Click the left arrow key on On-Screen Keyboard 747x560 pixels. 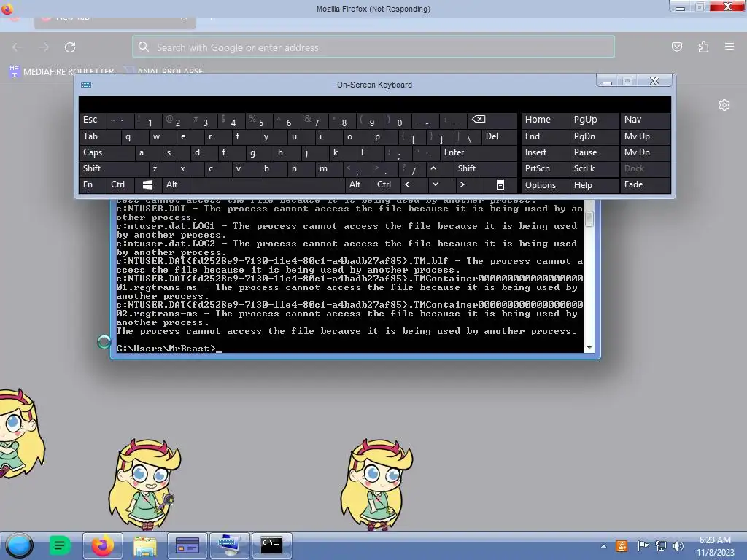pos(413,184)
